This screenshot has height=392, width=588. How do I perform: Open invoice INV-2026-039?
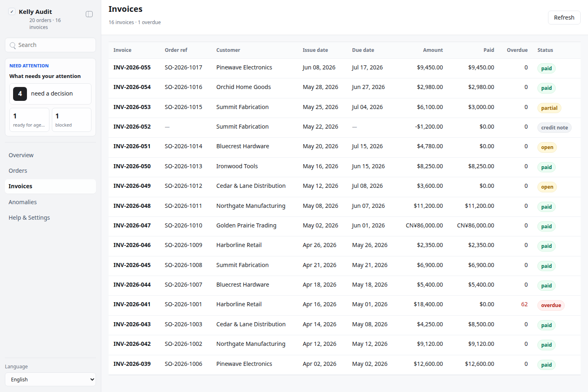(x=132, y=364)
